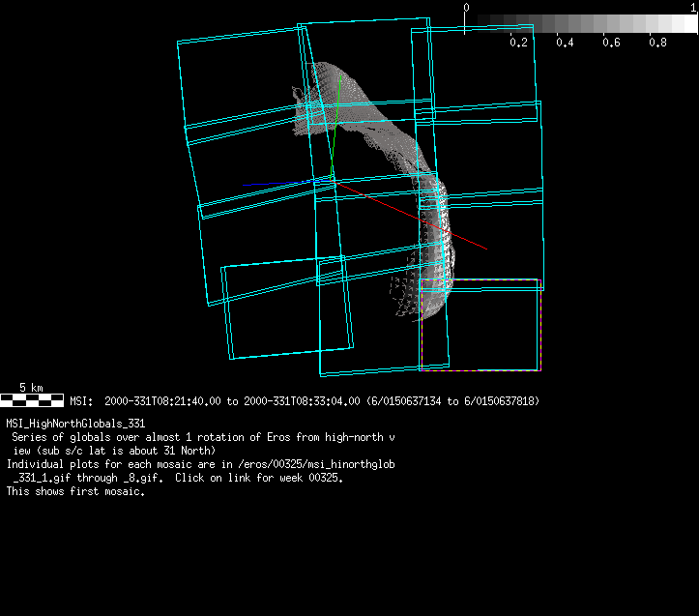Viewport: 699px width, 616px height.
Task: Click the 0.2 tick label on colorbar
Action: [519, 43]
